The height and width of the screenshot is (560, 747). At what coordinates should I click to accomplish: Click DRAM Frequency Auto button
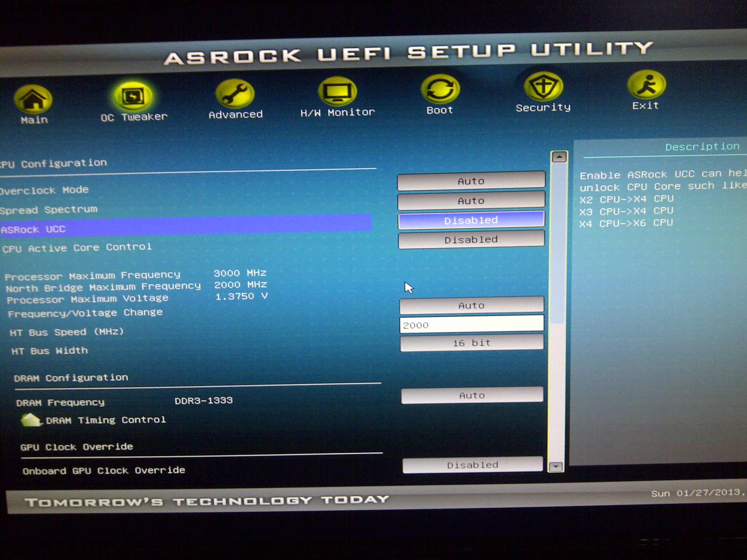point(472,395)
